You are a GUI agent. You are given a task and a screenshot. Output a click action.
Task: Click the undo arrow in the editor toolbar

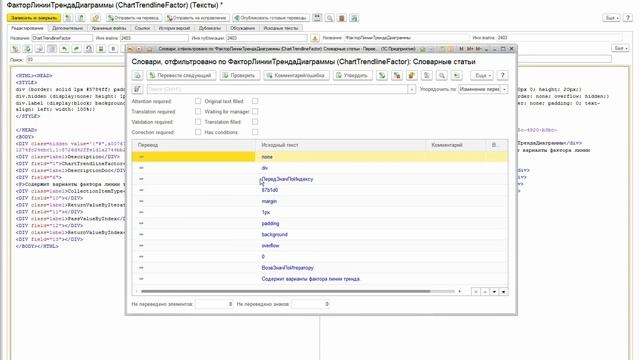point(64,49)
